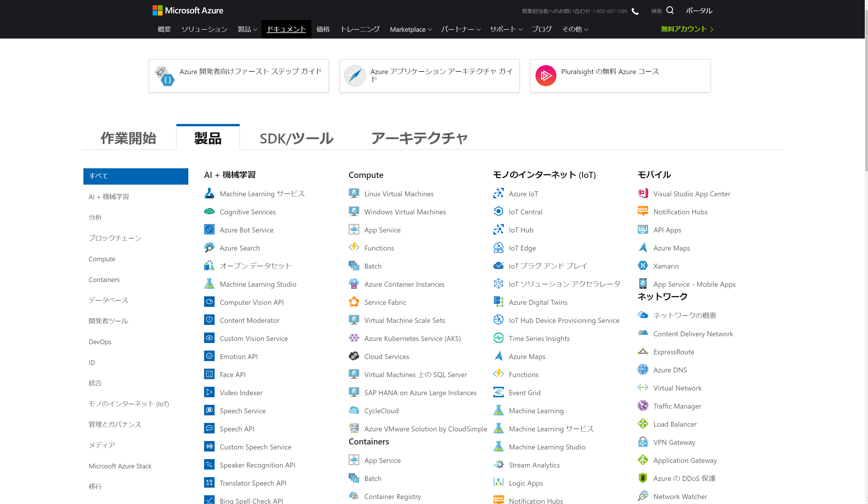Screen dimensions: 868x504
Task: Click the search magnifier icon in header
Action: [670, 10]
